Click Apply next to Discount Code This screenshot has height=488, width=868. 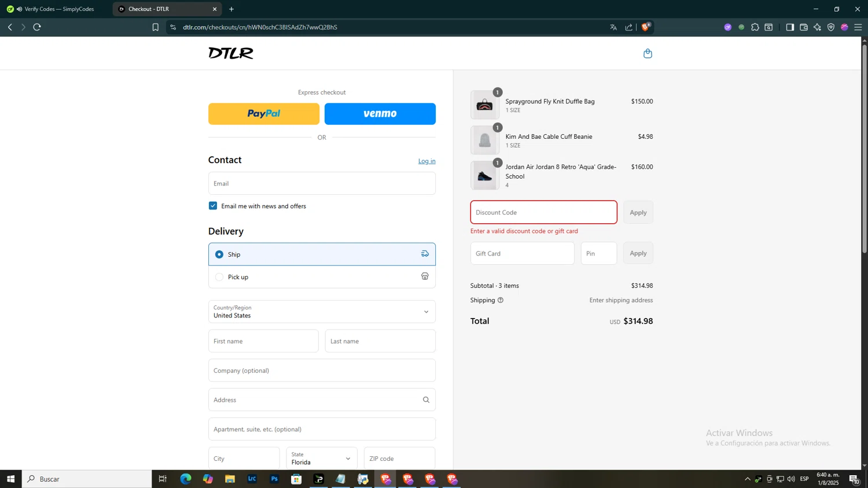click(x=638, y=212)
